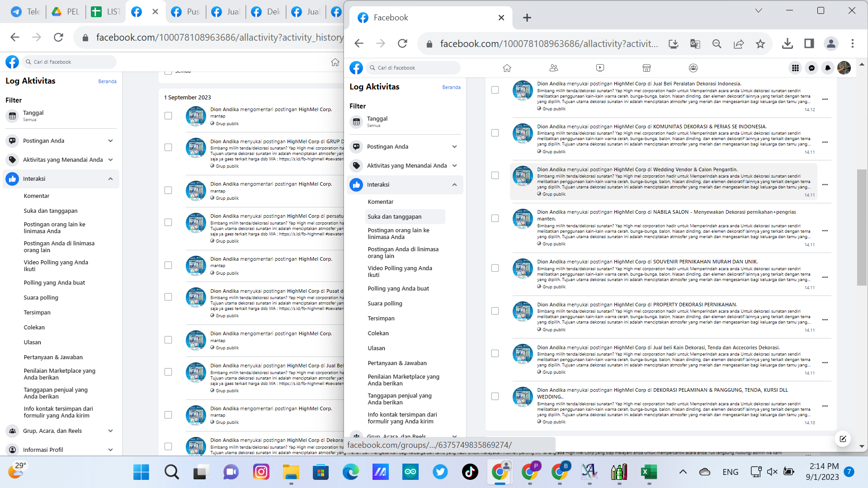Open the zoom magnifier icon in address bar
Screen dimensions: 868x488
click(717, 44)
